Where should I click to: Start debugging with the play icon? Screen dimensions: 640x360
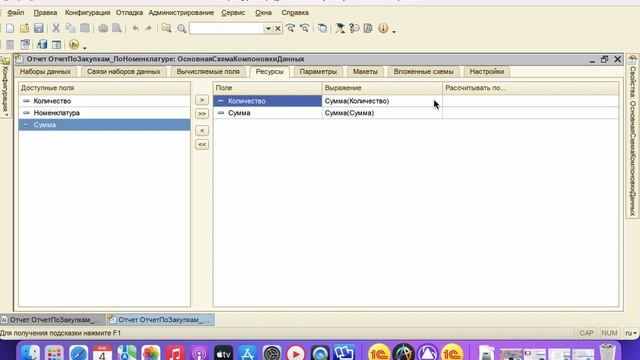(74, 44)
